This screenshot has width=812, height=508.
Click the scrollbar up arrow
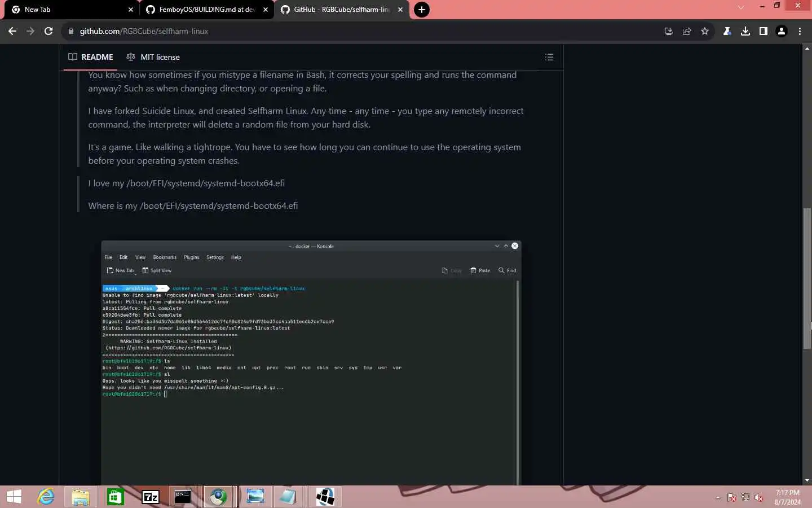click(807, 49)
